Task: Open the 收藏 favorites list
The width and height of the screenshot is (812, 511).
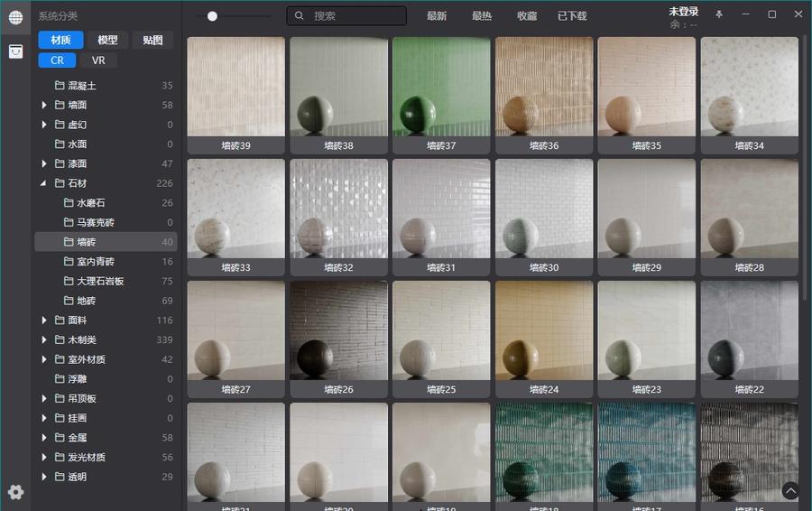Action: [x=527, y=16]
